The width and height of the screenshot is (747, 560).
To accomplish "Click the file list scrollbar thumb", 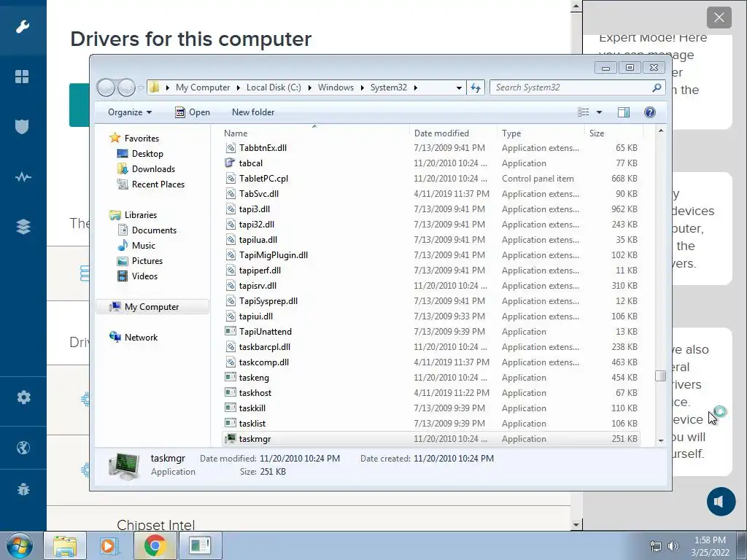I will pyautogui.click(x=660, y=376).
